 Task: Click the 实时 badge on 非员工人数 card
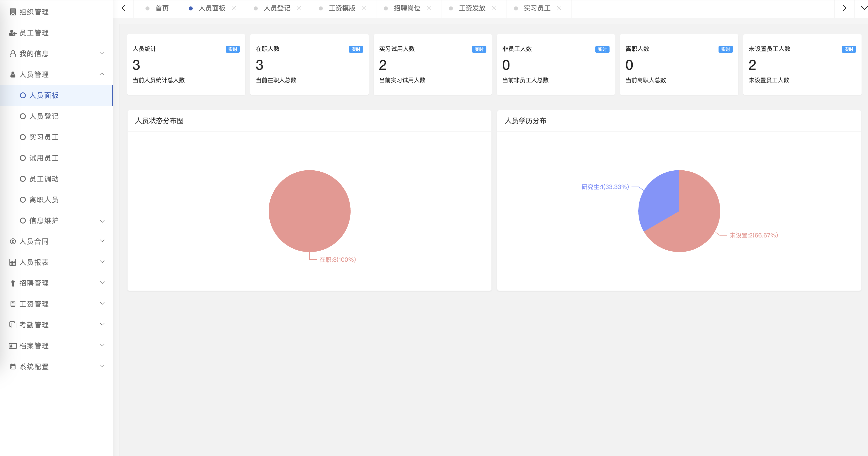[603, 49]
